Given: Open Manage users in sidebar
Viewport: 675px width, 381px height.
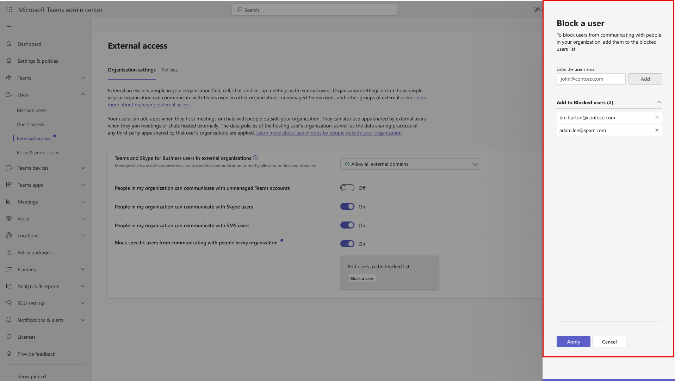Looking at the screenshot, I should coord(31,110).
